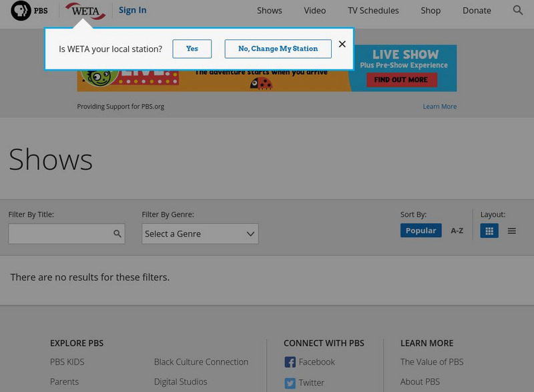Open Black Culture Connection link
Image resolution: width=534 pixels, height=392 pixels.
pos(201,362)
